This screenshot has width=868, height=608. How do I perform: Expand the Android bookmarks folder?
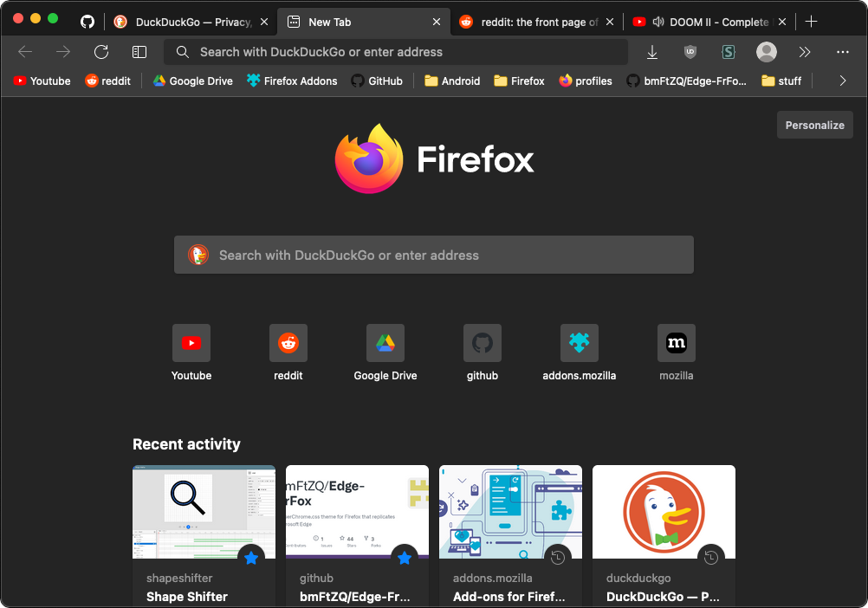pyautogui.click(x=452, y=81)
